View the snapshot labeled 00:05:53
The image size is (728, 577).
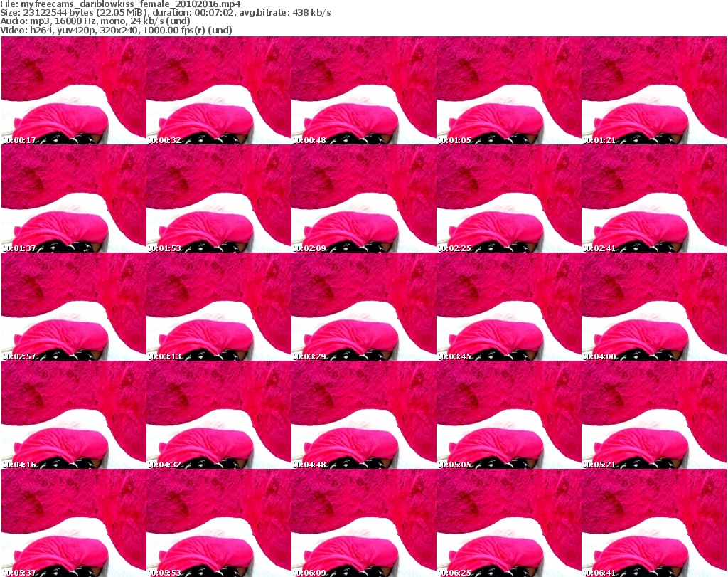219,523
